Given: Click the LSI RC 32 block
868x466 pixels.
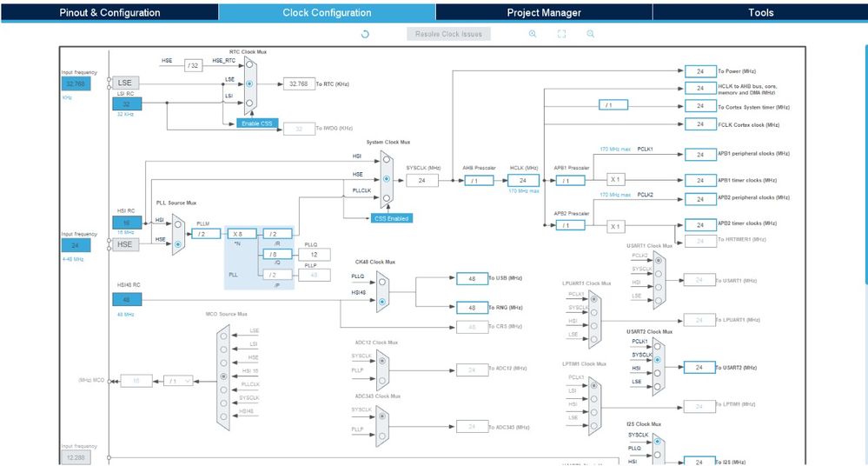Looking at the screenshot, I should [127, 103].
